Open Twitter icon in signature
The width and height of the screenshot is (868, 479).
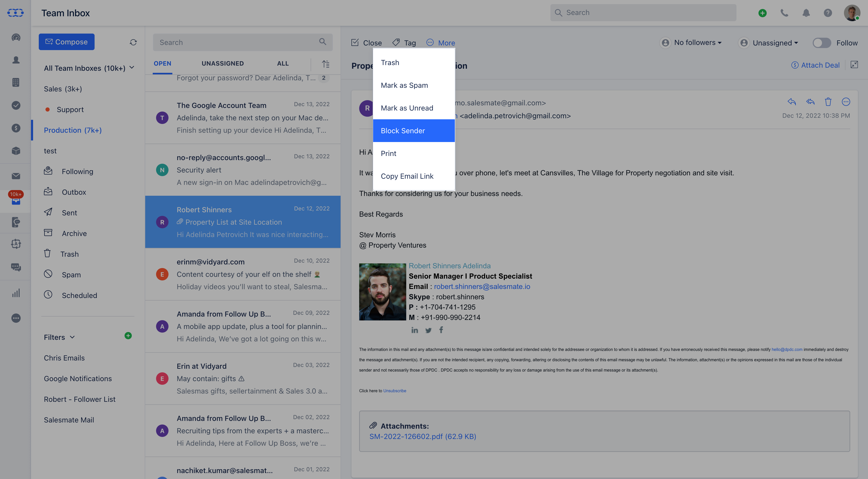coord(428,330)
